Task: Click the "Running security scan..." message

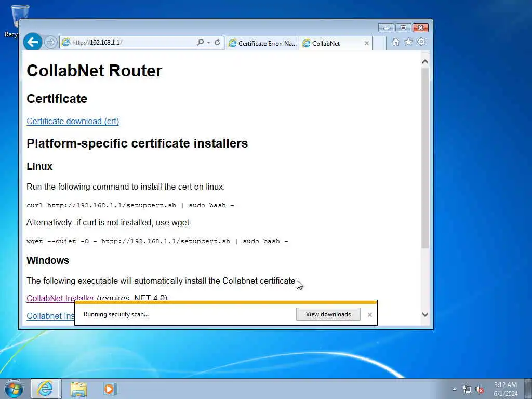Action: click(x=116, y=314)
